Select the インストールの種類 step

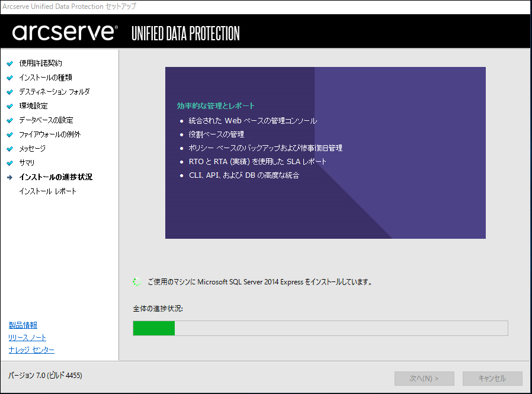click(46, 78)
